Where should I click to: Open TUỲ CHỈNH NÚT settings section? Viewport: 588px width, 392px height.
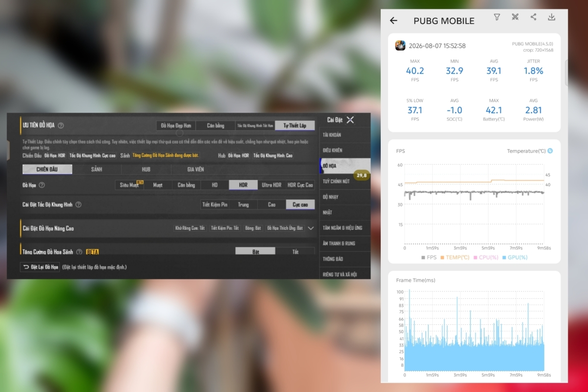click(x=345, y=181)
